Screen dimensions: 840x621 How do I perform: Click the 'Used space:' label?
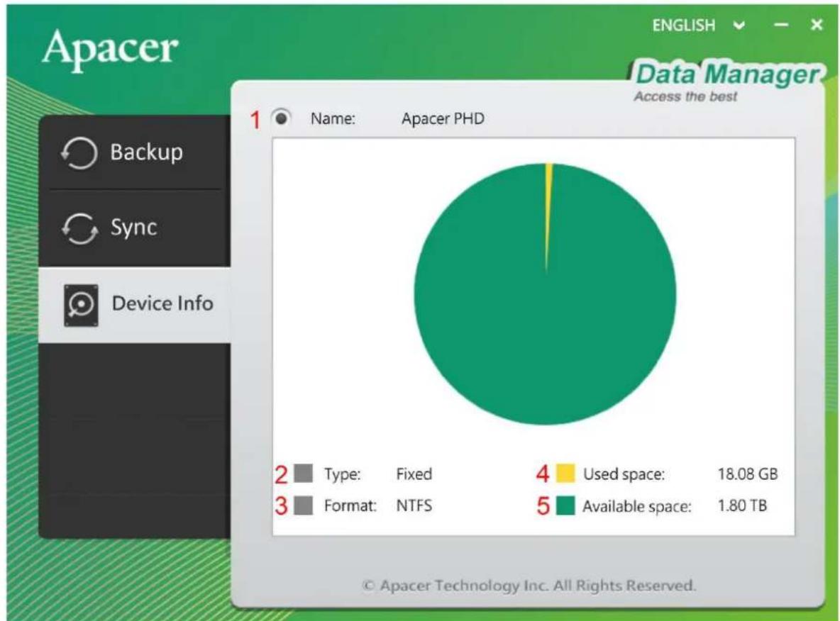624,474
